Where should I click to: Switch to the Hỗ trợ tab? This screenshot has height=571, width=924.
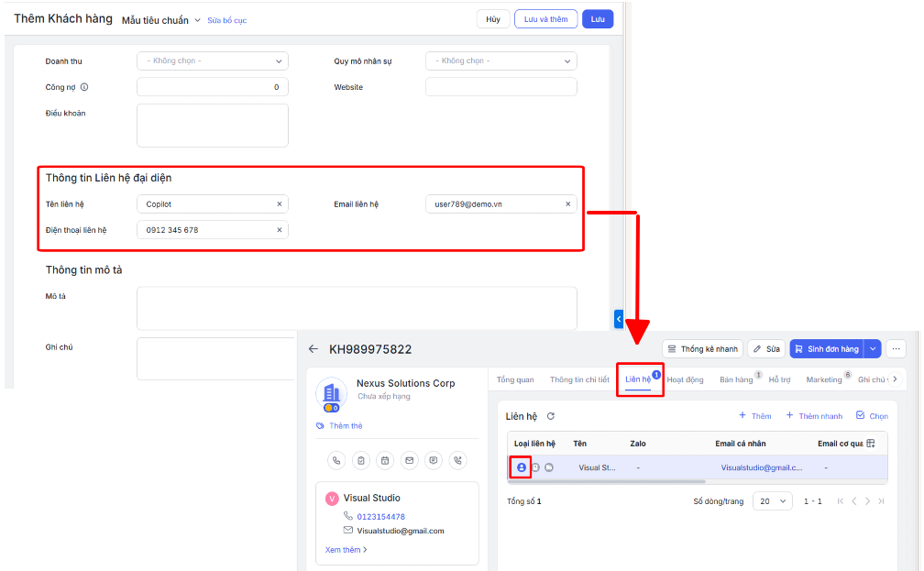pos(779,379)
